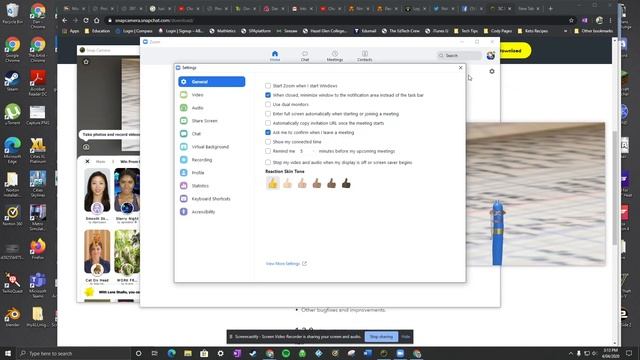Viewport: 640px width, 360px height.
Task: Open Education bookmarks folder
Action: [x=97, y=31]
